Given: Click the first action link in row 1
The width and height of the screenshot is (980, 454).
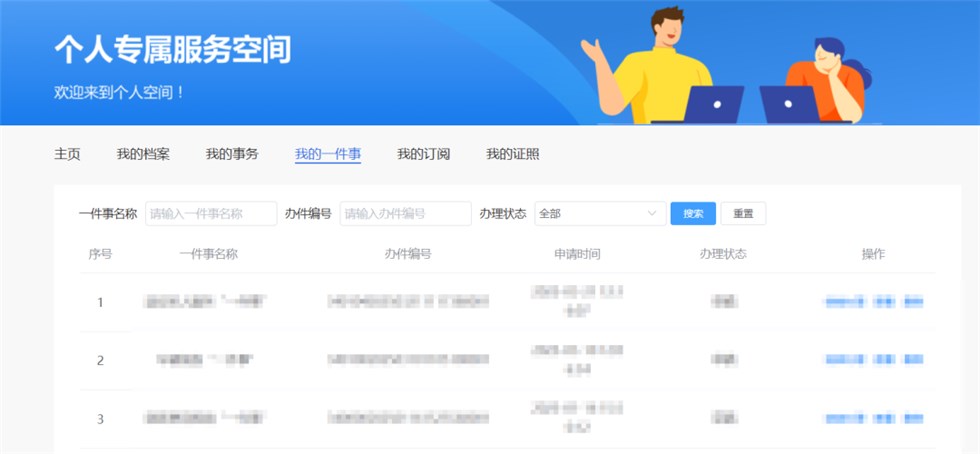Looking at the screenshot, I should point(844,302).
